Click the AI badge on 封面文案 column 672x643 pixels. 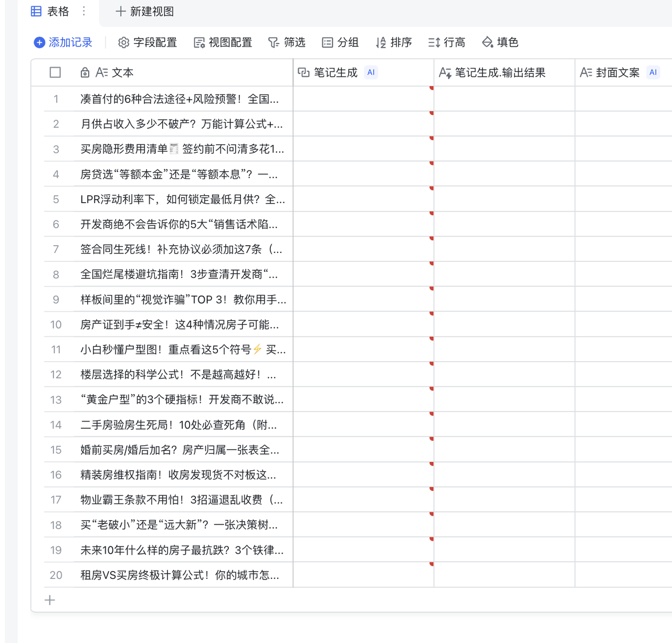(653, 72)
